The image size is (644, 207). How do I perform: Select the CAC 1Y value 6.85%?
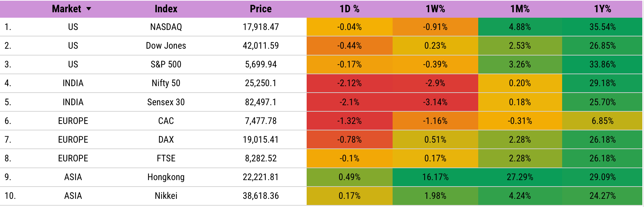(x=602, y=121)
